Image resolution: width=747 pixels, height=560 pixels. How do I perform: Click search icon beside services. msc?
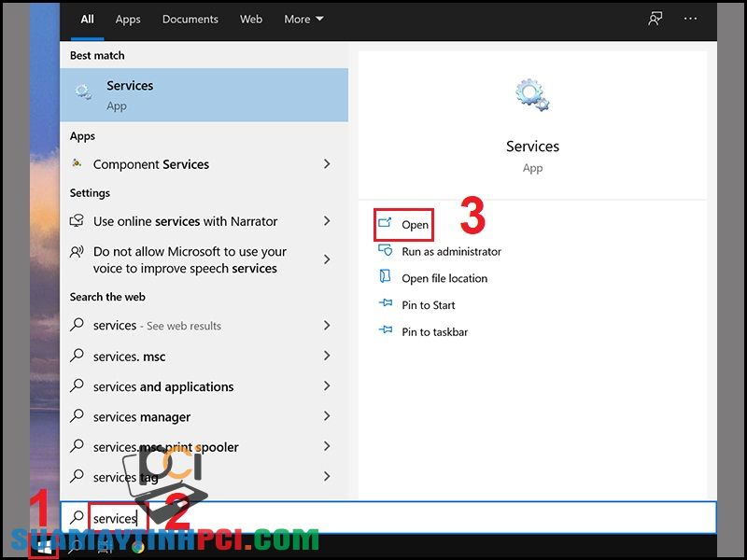(77, 356)
